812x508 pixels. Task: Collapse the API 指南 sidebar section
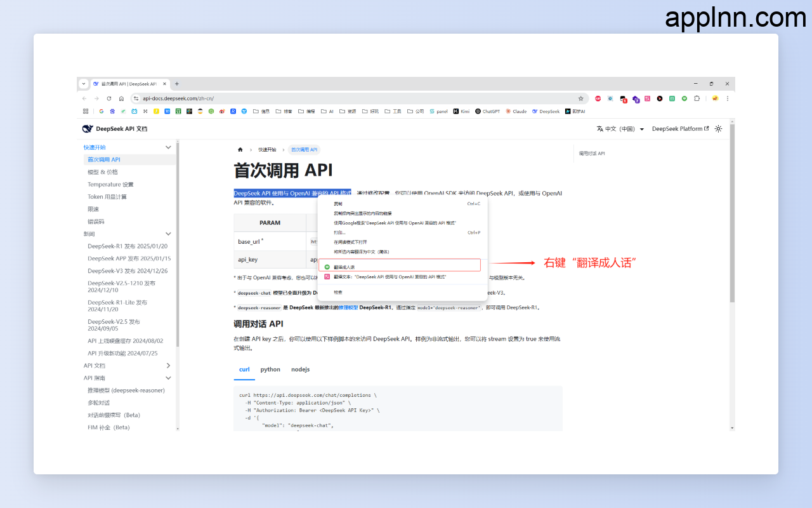[x=168, y=378]
